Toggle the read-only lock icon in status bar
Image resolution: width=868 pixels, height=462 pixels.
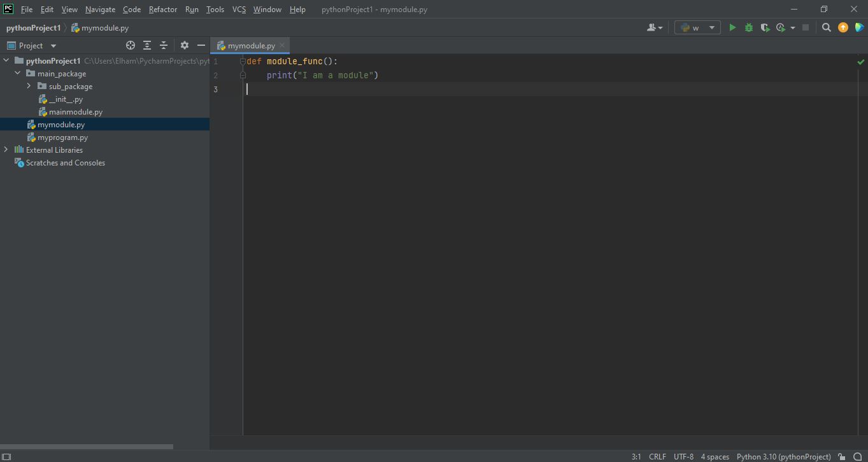[842, 456]
